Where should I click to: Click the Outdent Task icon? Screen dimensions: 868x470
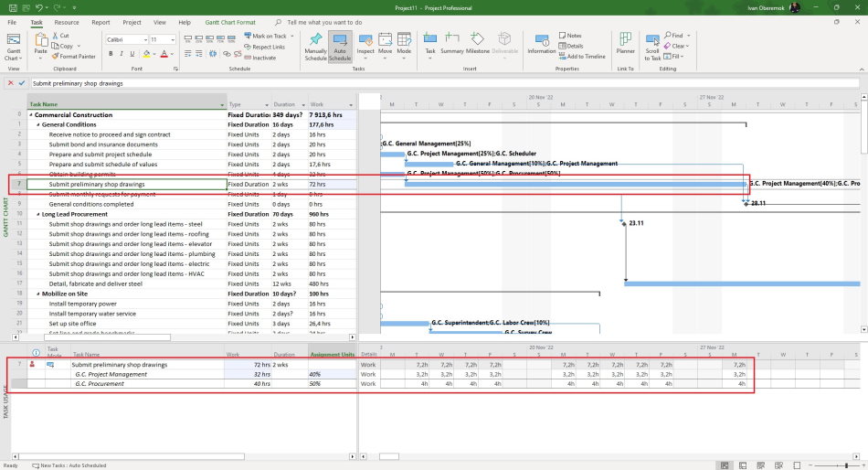click(x=188, y=54)
